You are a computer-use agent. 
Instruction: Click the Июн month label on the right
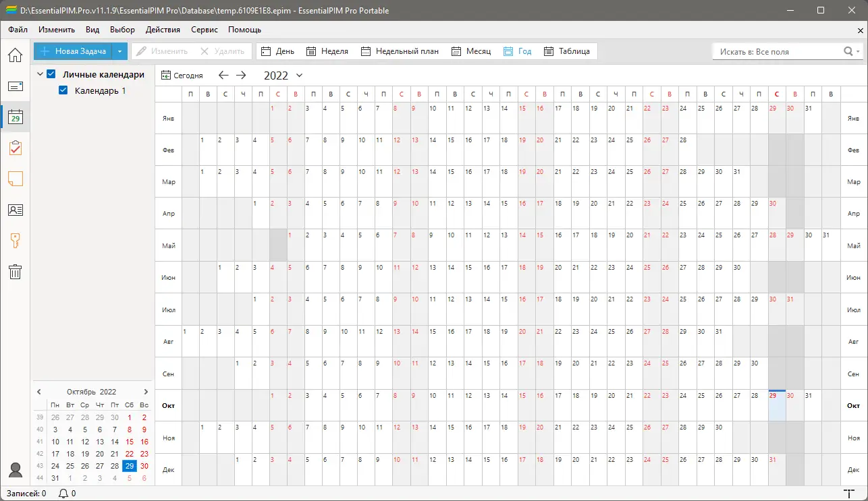(854, 278)
